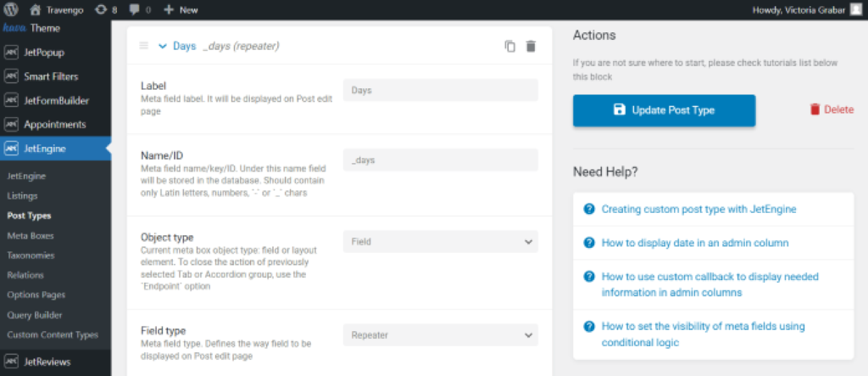This screenshot has height=376, width=868.
Task: Click help icon beside custom callback tutorial
Action: point(589,276)
